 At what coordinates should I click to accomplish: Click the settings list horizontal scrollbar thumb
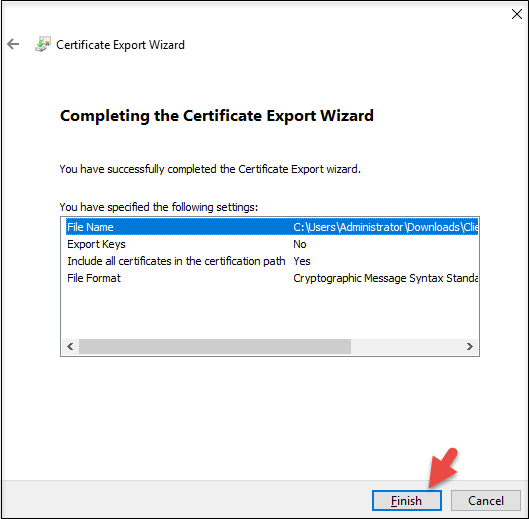[215, 347]
